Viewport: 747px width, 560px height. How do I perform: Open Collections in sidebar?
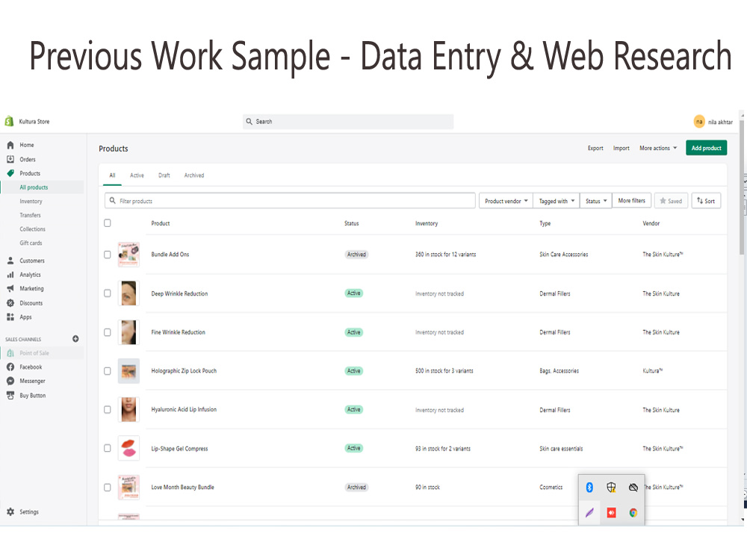click(x=32, y=229)
